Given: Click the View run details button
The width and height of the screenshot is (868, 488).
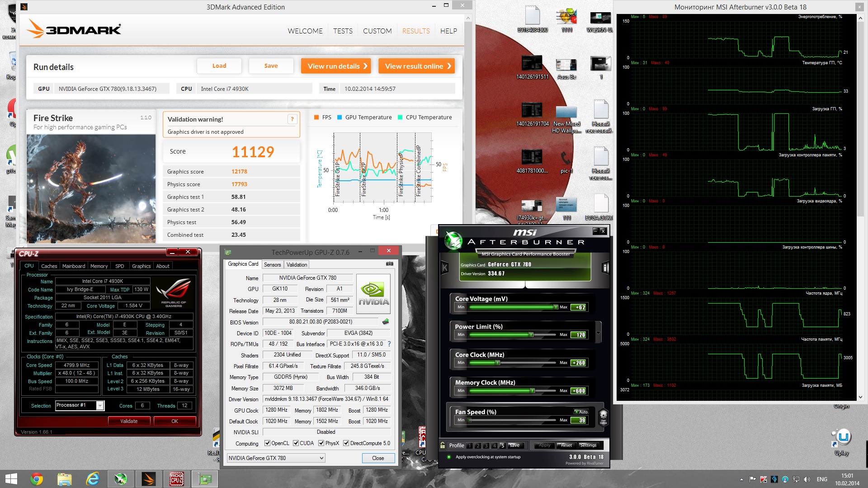Looking at the screenshot, I should [336, 66].
